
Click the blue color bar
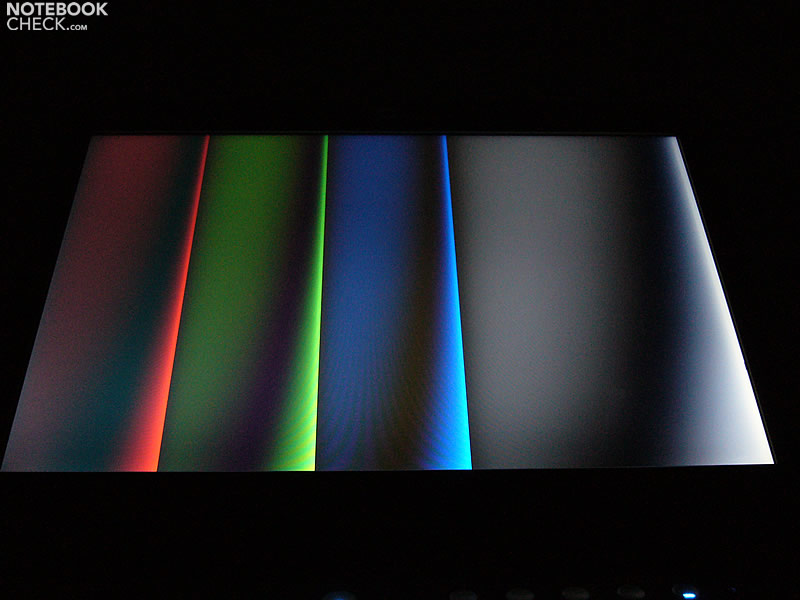click(x=394, y=302)
